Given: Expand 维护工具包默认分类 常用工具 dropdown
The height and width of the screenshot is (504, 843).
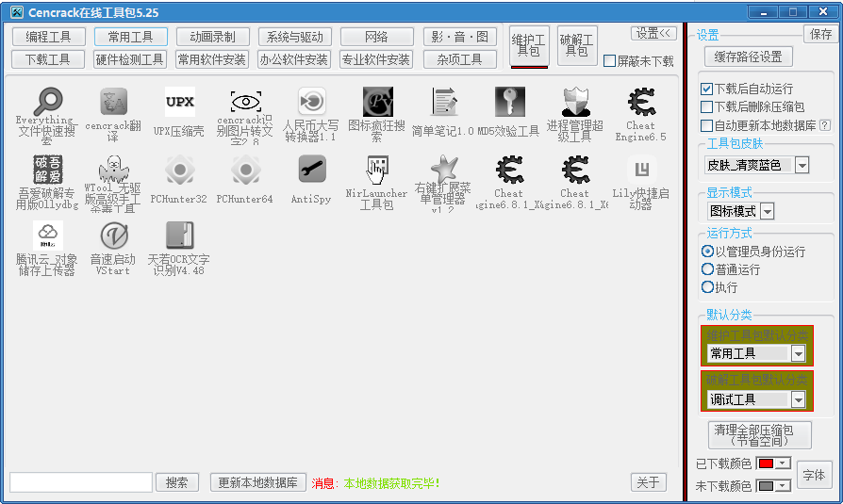Looking at the screenshot, I should click(x=798, y=353).
